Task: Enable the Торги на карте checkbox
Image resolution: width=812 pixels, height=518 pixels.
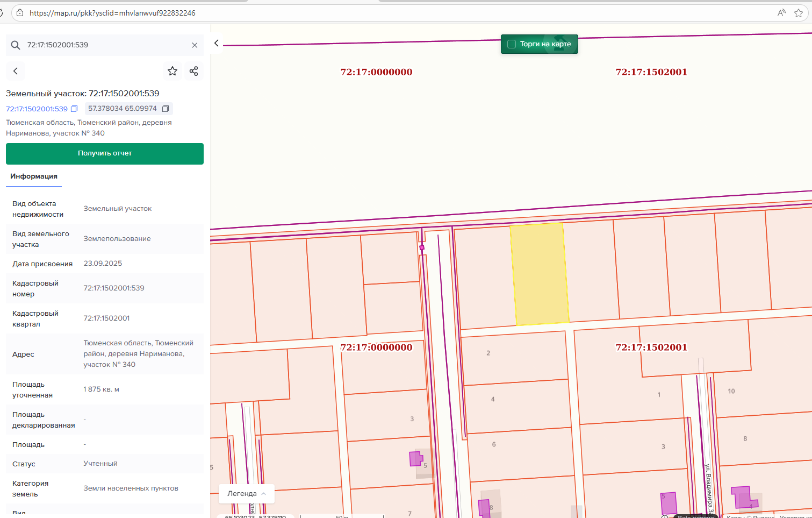Action: [x=512, y=44]
